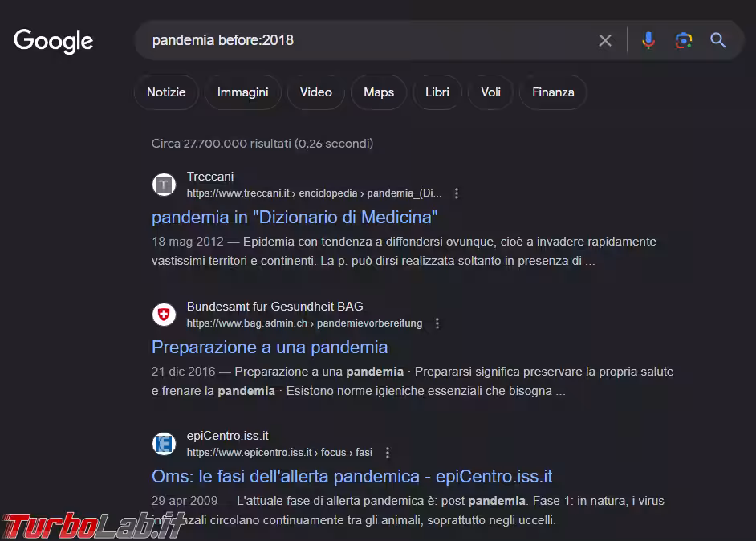Image resolution: width=756 pixels, height=541 pixels.
Task: Open the Preparazione a una pandemia result
Action: pos(270,348)
